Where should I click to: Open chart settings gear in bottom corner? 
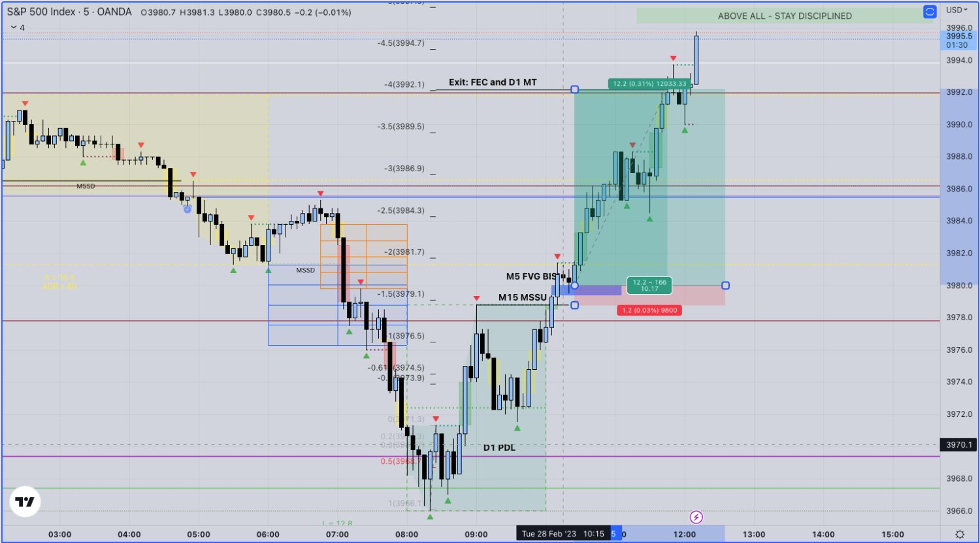point(959,534)
